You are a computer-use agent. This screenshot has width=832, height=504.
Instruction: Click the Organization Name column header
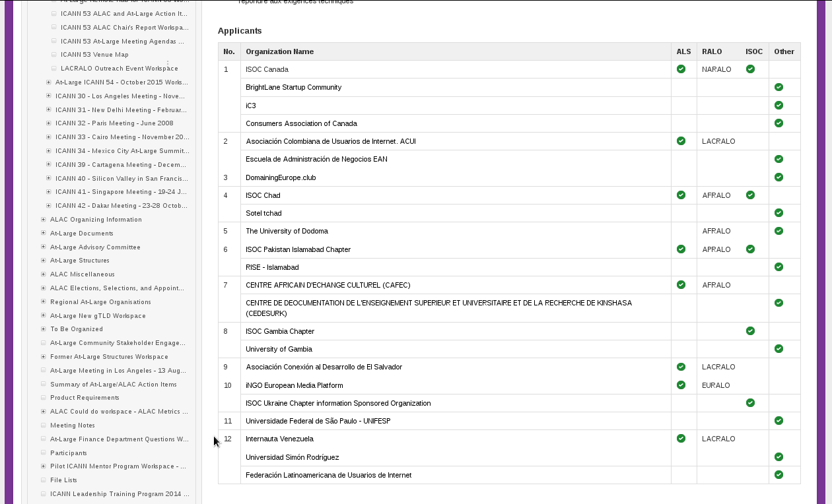click(279, 51)
